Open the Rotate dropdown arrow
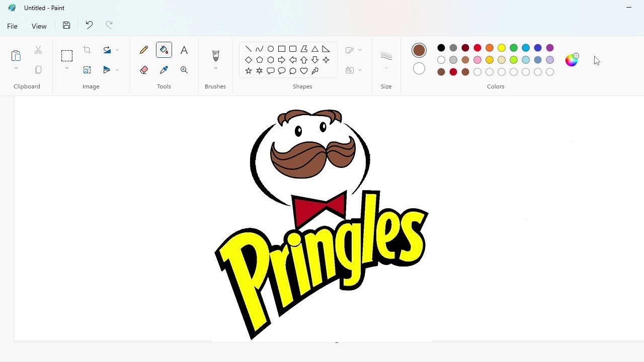 [x=117, y=50]
